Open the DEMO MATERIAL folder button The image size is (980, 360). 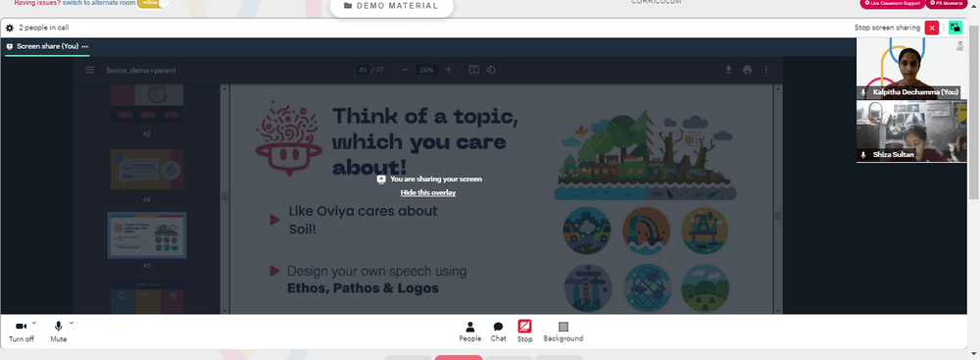pos(392,6)
